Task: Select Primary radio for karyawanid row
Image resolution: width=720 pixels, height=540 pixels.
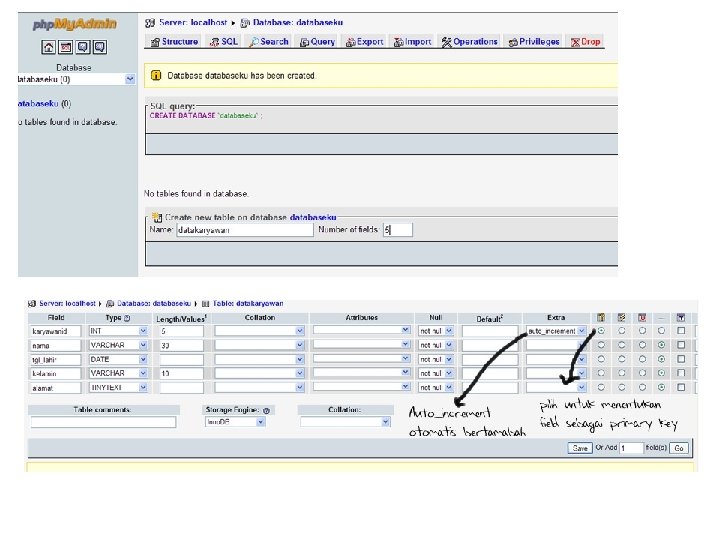Action: (x=601, y=331)
